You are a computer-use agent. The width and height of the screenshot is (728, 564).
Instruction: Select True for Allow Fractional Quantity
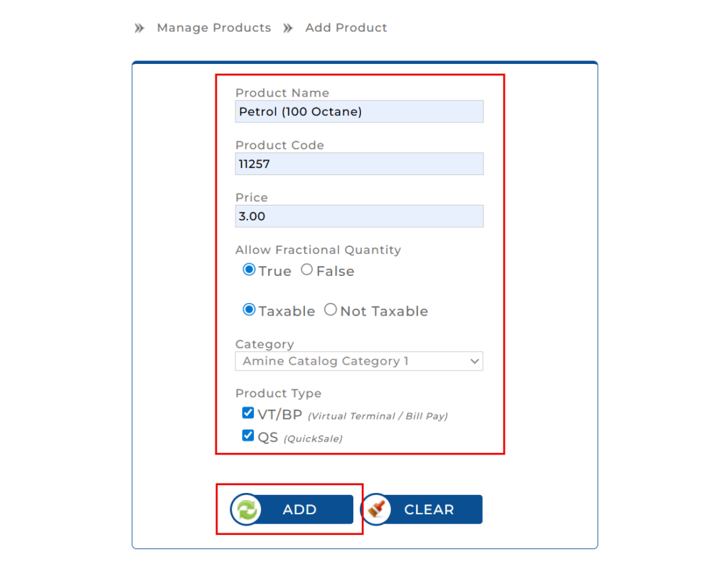click(249, 270)
